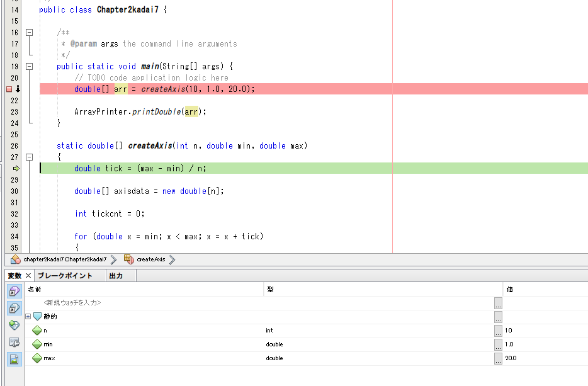Select the value 1.0 of variable min
The height and width of the screenshot is (386, 588).
pos(509,344)
